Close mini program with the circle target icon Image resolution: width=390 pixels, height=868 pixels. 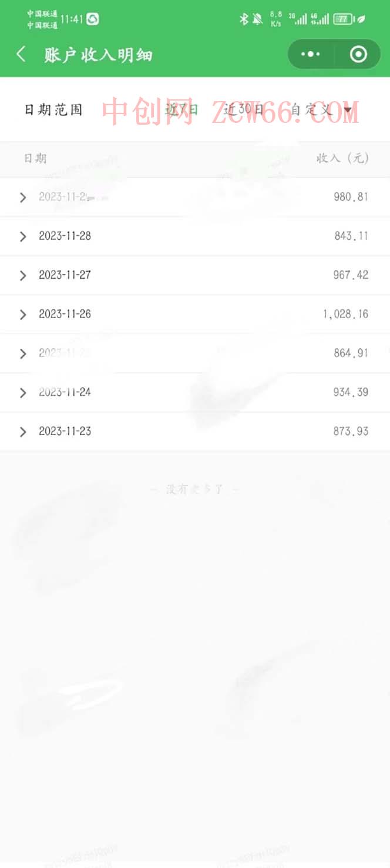point(358,55)
